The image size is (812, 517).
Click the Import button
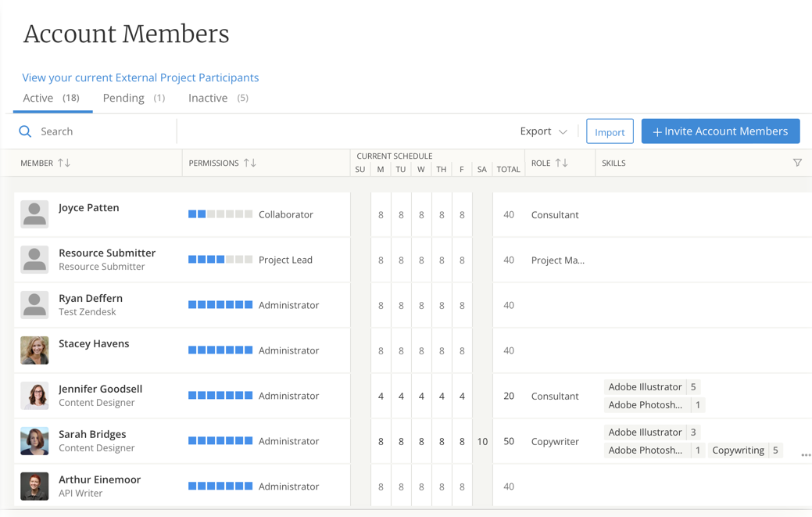(x=610, y=131)
